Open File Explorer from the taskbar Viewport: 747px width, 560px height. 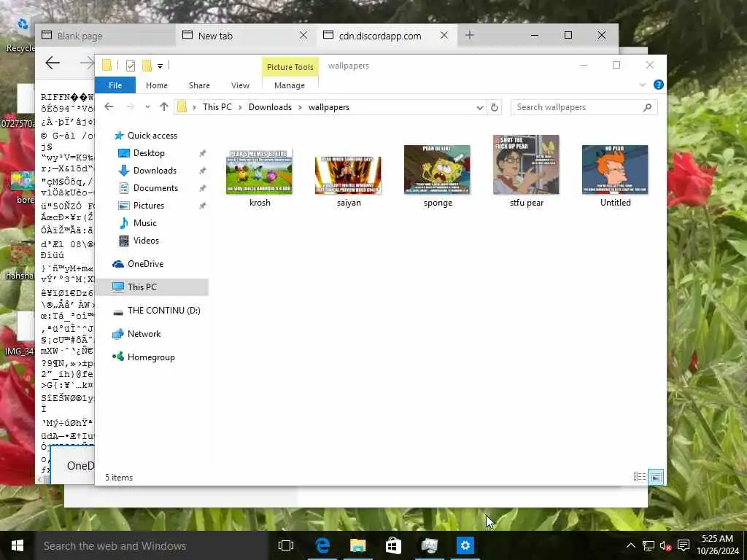tap(357, 545)
